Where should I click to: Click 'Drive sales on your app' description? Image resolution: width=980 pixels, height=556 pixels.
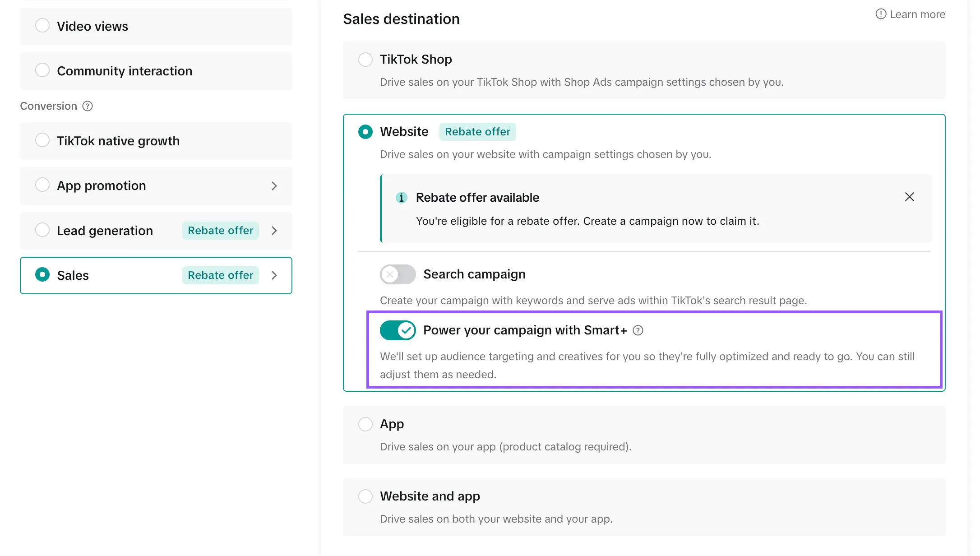tap(506, 447)
